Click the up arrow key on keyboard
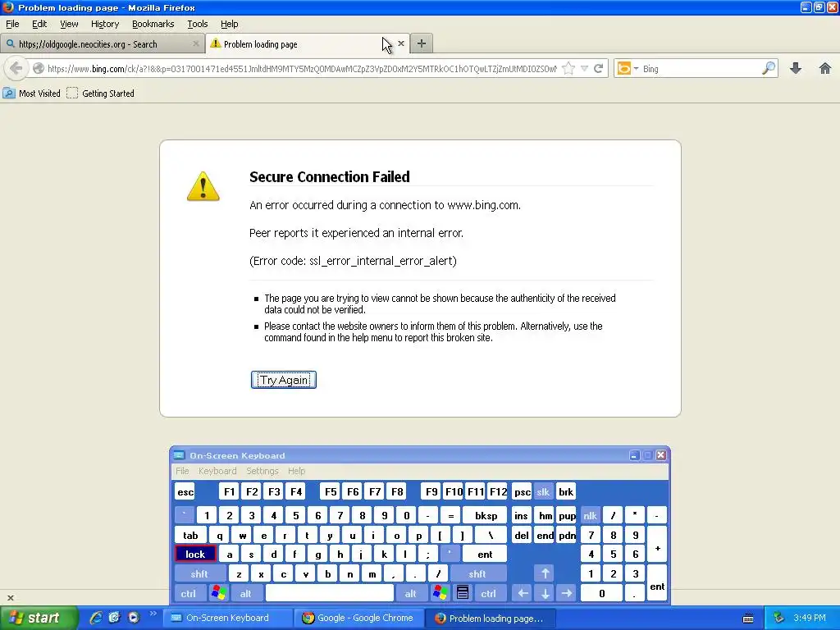840x630 pixels. point(545,573)
